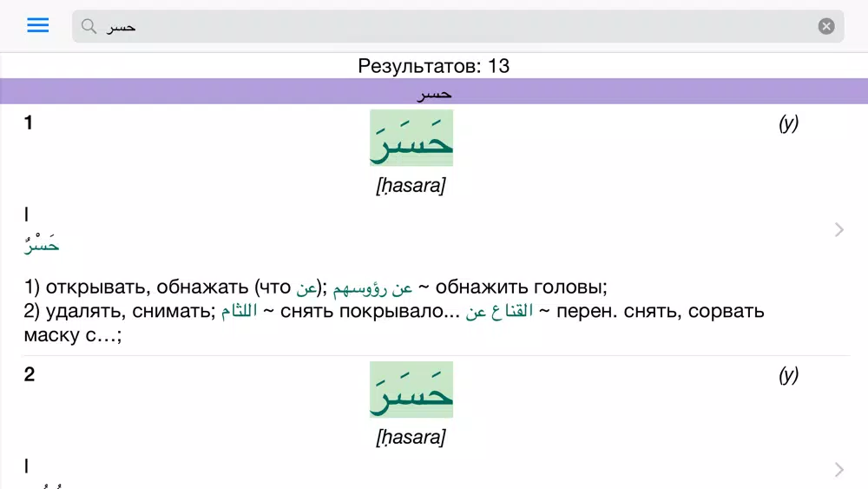The image size is (868, 489).
Task: Select entry number 1
Action: (29, 123)
